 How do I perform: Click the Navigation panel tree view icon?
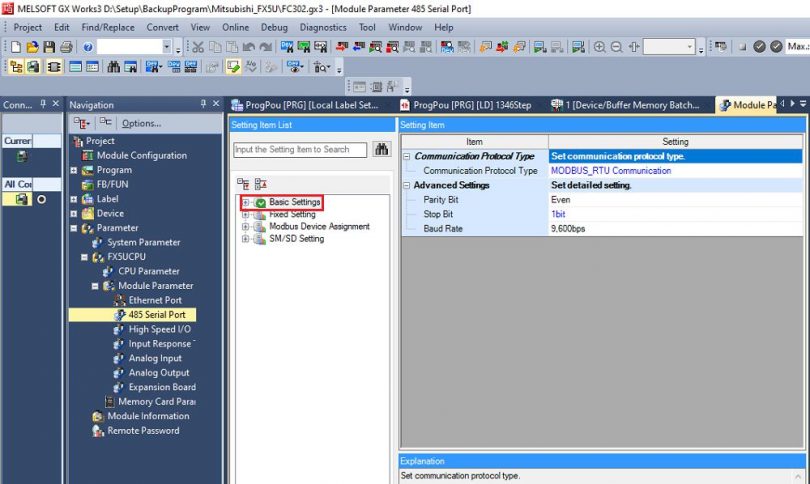coord(81,123)
